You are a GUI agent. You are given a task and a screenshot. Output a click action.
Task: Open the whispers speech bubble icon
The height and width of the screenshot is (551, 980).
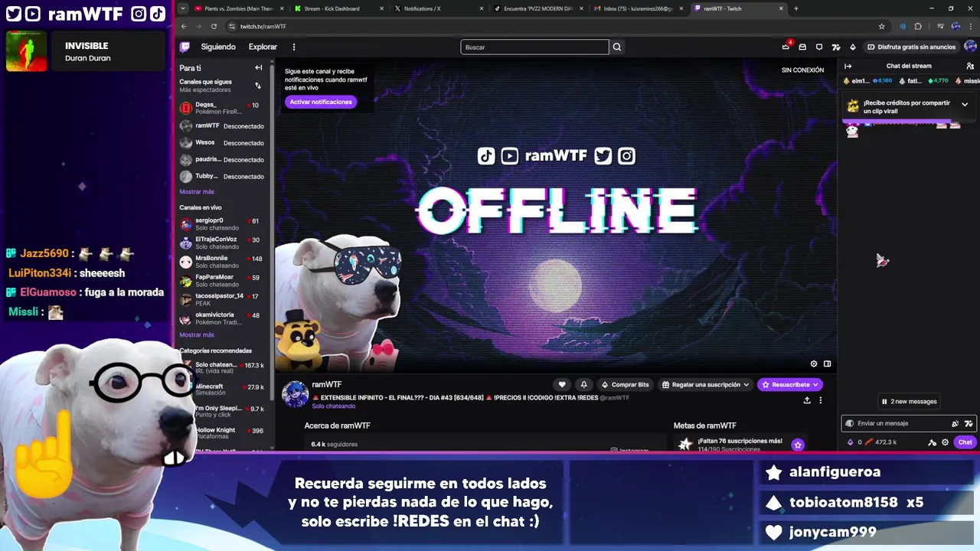coord(819,47)
